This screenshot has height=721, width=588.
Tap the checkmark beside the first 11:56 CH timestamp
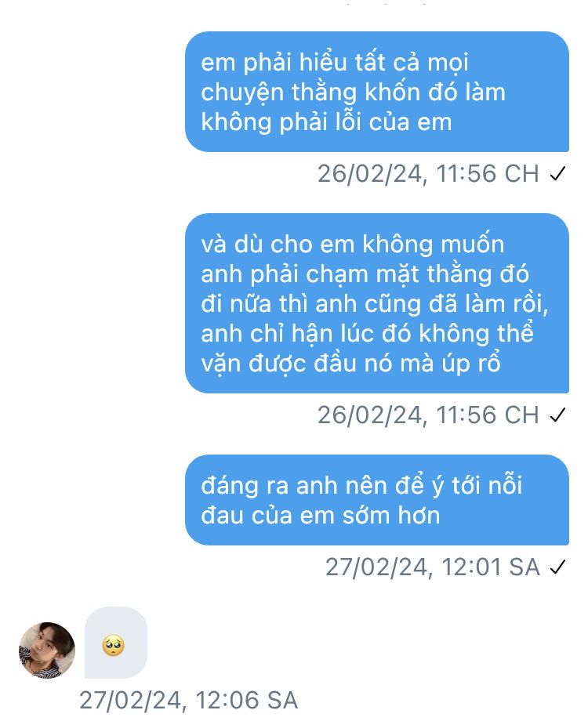pos(557,174)
